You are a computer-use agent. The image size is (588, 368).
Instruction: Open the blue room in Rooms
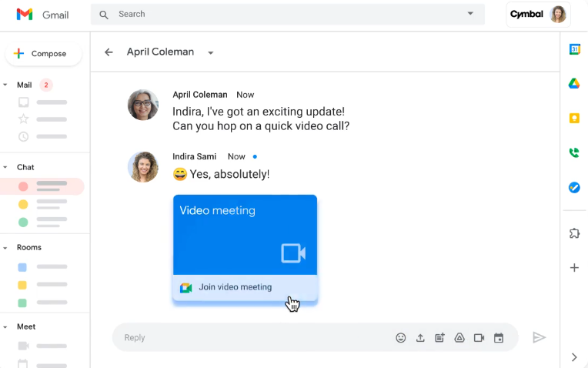coord(42,267)
